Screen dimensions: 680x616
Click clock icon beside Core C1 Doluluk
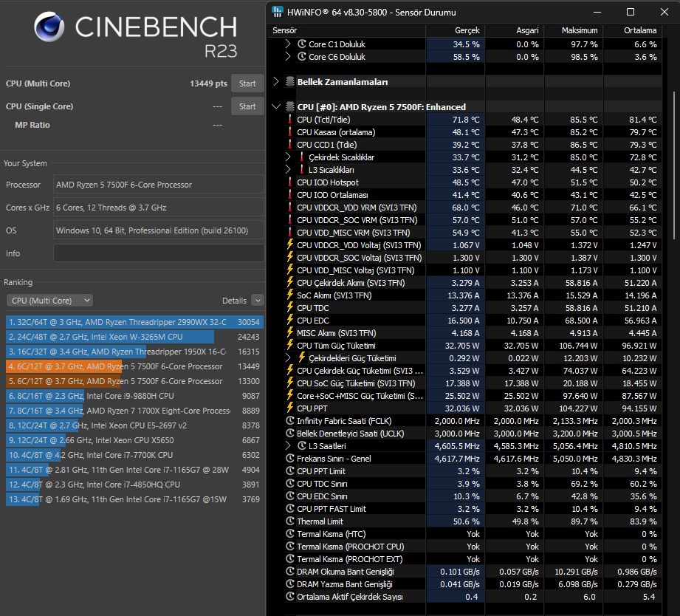pos(302,44)
